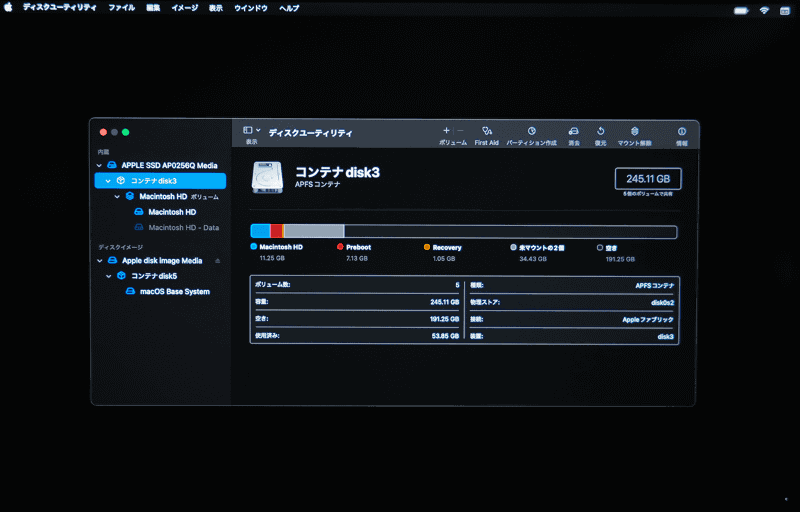Open the Wi-Fi menu bar icon
This screenshot has height=512, width=800.
point(764,10)
